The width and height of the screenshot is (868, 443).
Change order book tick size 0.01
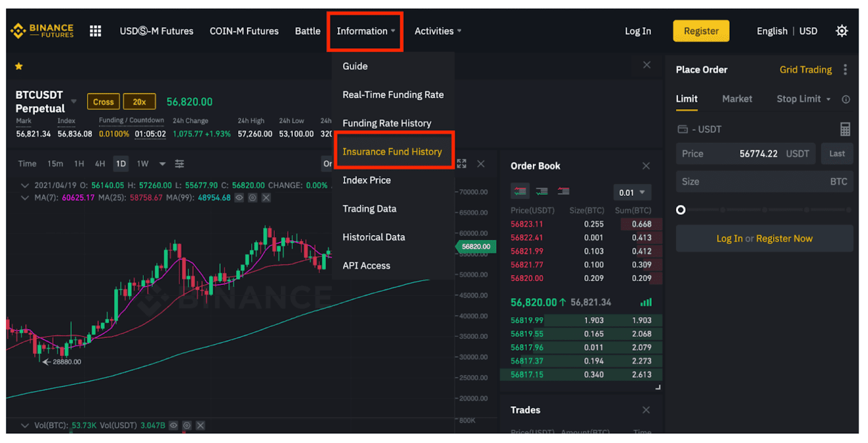tap(632, 192)
